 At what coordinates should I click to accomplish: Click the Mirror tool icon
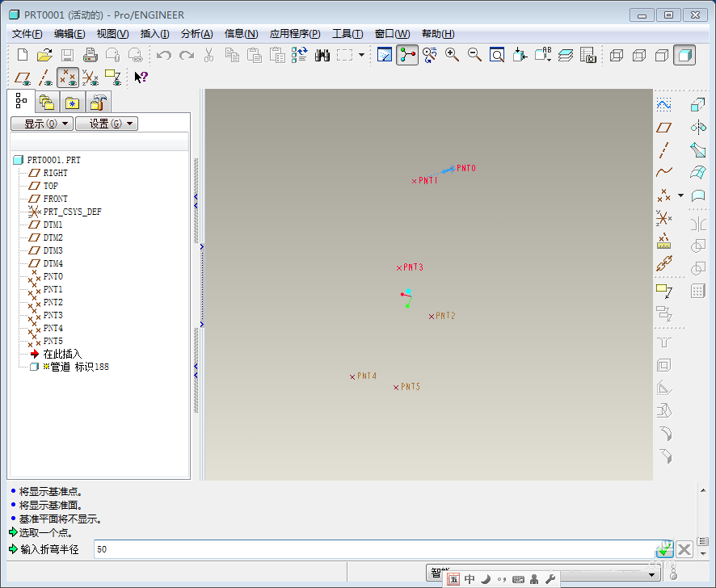(x=697, y=225)
